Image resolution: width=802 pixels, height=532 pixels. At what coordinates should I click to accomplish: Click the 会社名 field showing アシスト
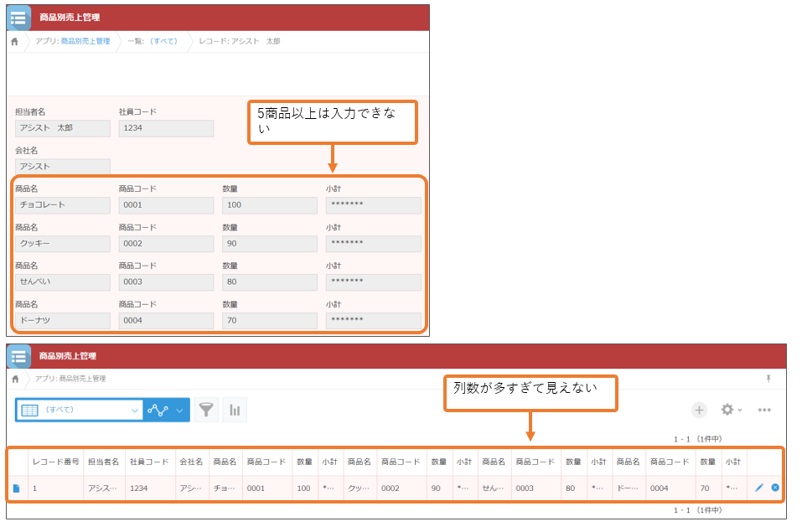tap(62, 167)
